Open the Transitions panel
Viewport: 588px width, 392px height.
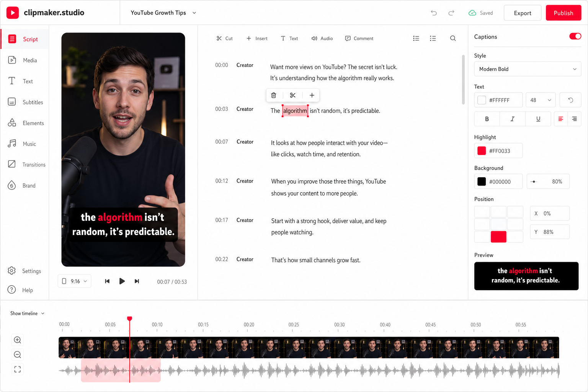(27, 165)
